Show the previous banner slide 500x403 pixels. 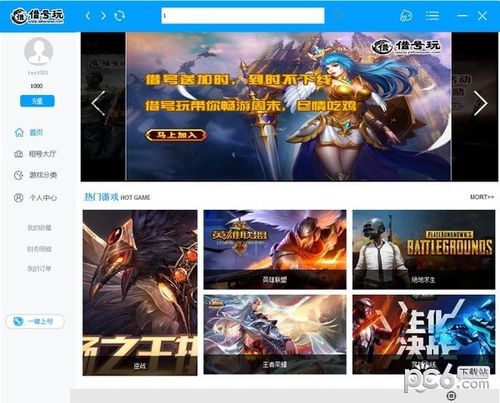[98, 103]
